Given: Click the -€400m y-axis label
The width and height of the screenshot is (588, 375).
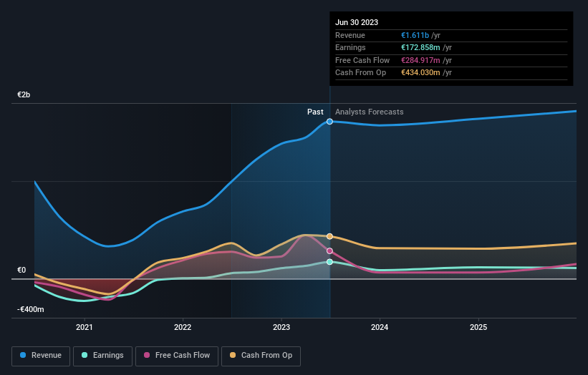Looking at the screenshot, I should pos(30,309).
